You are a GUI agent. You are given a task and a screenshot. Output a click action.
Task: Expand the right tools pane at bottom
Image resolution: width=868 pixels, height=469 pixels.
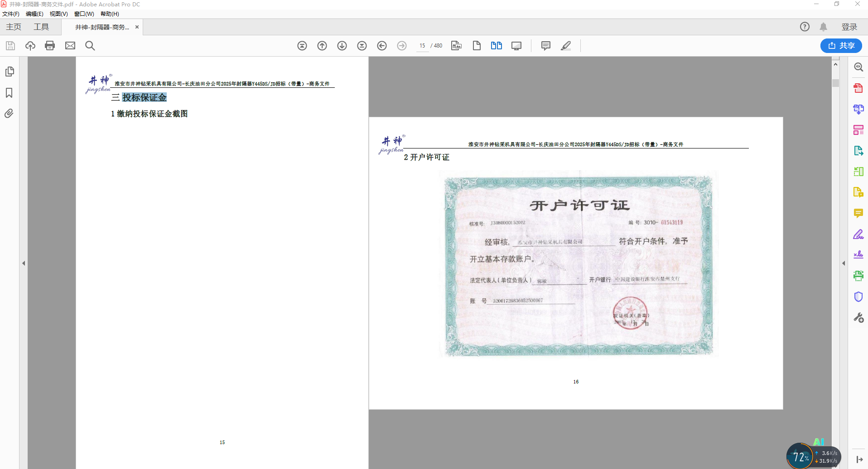(x=859, y=459)
